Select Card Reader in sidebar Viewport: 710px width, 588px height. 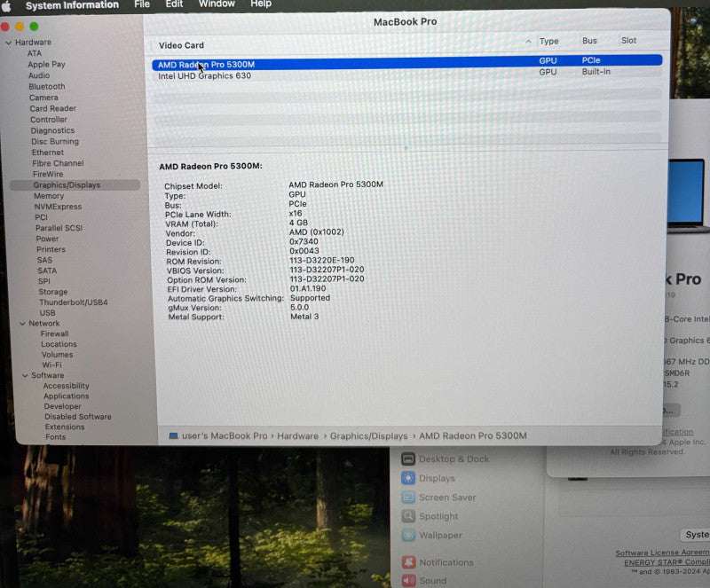pyautogui.click(x=53, y=108)
